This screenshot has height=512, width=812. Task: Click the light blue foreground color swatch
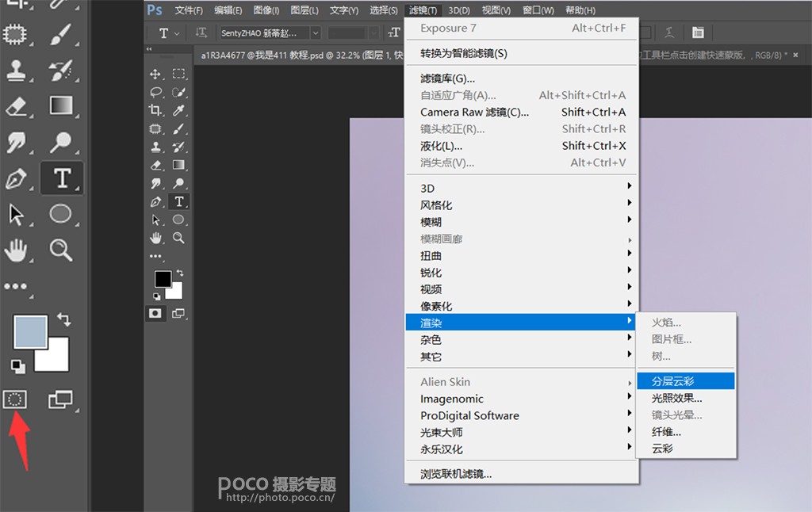30,331
